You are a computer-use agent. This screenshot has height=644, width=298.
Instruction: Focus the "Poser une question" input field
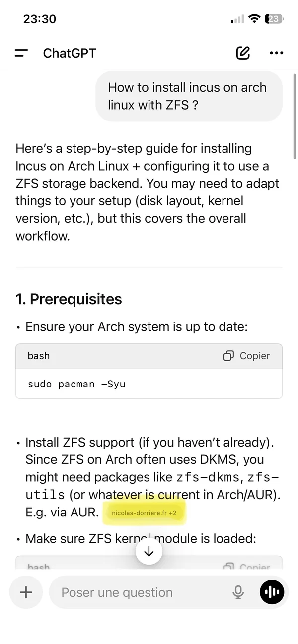pyautogui.click(x=139, y=592)
